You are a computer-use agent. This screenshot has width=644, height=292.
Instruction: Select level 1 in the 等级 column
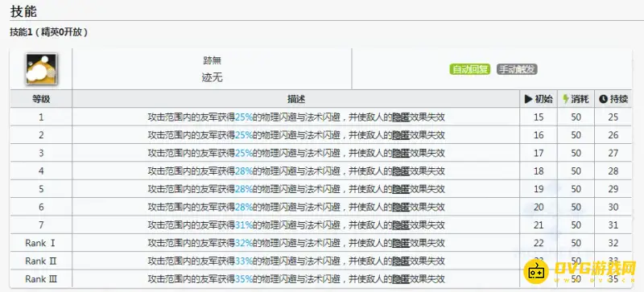(41, 117)
